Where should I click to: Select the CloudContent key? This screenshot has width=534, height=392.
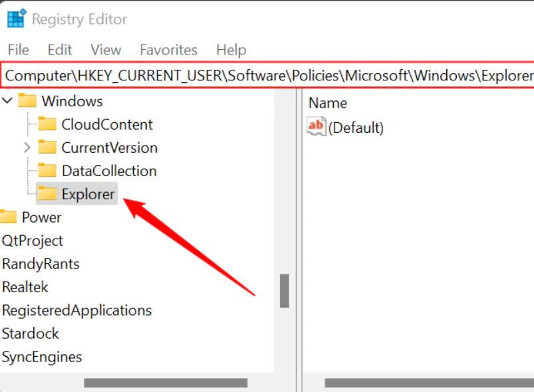tap(107, 124)
